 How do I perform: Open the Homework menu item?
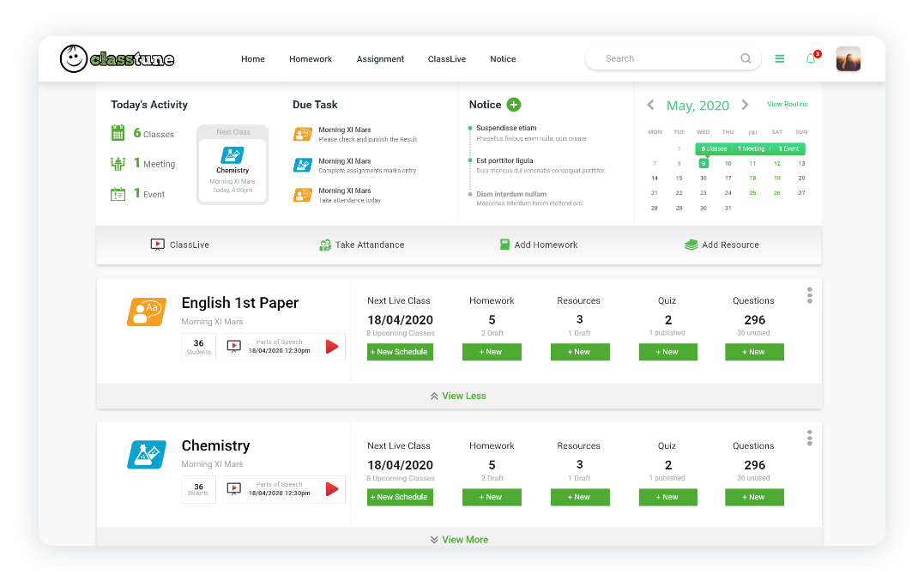[x=311, y=59]
